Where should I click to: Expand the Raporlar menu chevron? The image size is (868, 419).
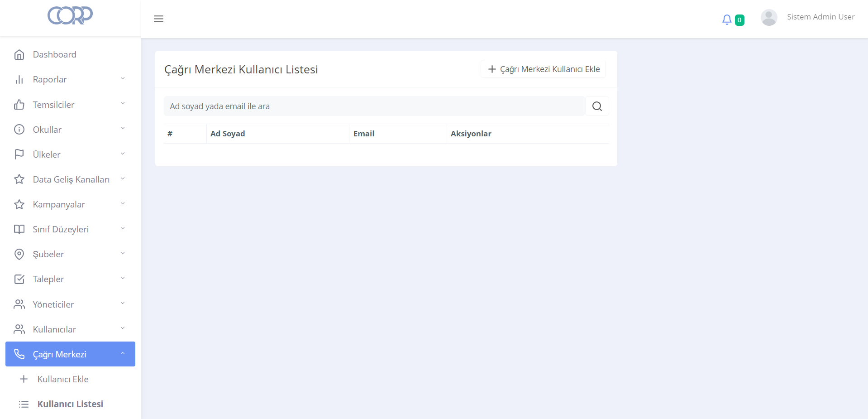pyautogui.click(x=123, y=79)
